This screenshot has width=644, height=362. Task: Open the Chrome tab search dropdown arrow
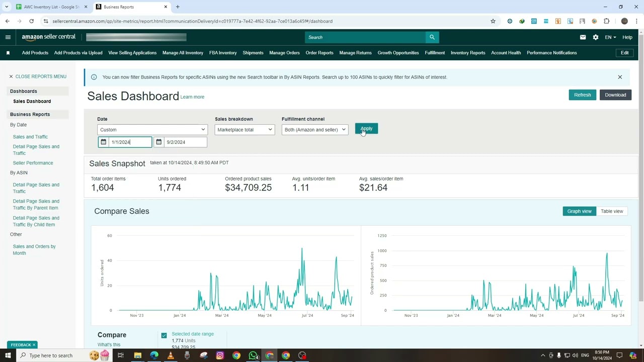click(7, 7)
